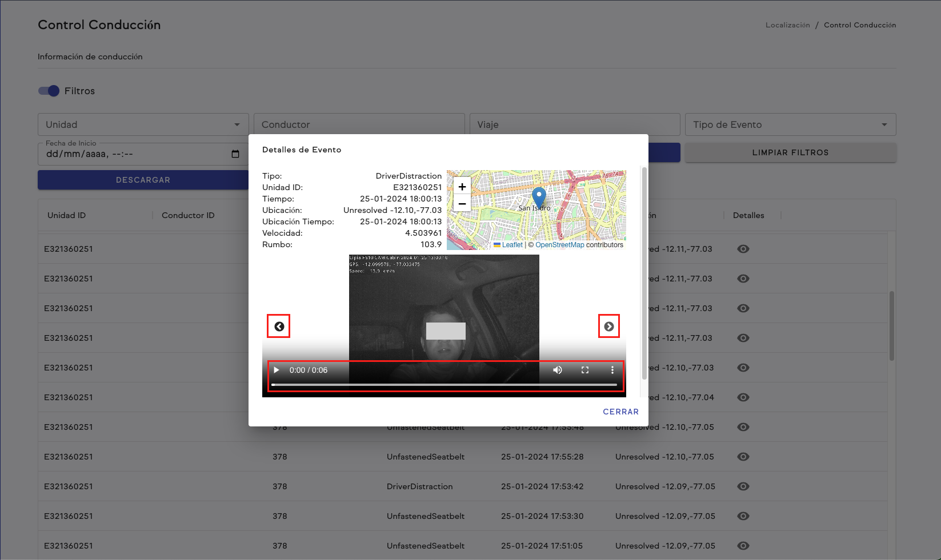The width and height of the screenshot is (941, 560).
Task: Expand the Tipo de Evento selector
Action: (883, 124)
